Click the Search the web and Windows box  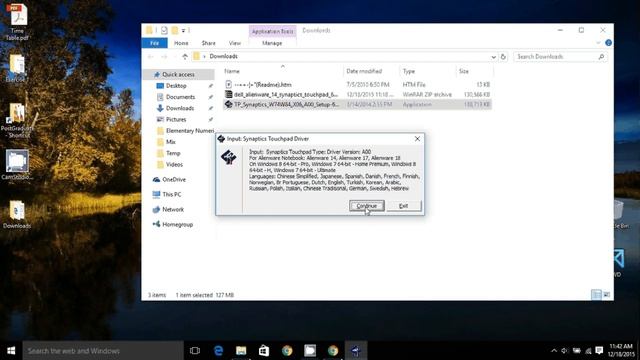click(103, 351)
